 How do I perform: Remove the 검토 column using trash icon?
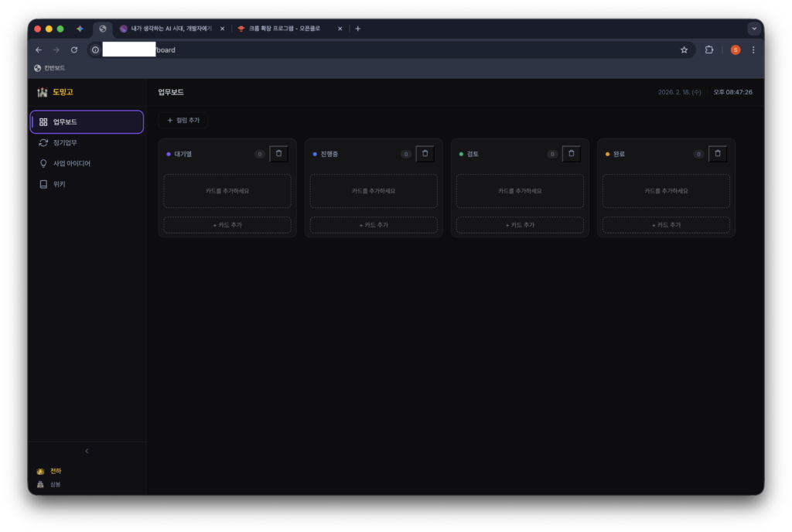coord(571,154)
